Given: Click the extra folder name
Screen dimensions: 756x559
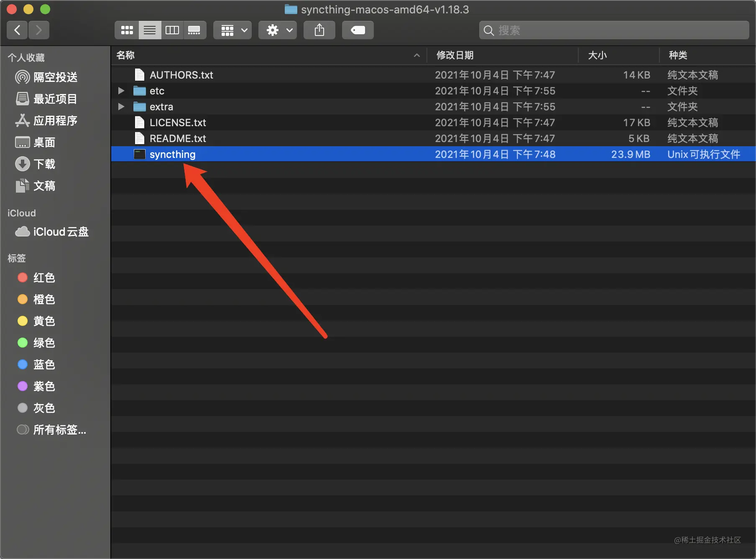Looking at the screenshot, I should click(x=161, y=107).
